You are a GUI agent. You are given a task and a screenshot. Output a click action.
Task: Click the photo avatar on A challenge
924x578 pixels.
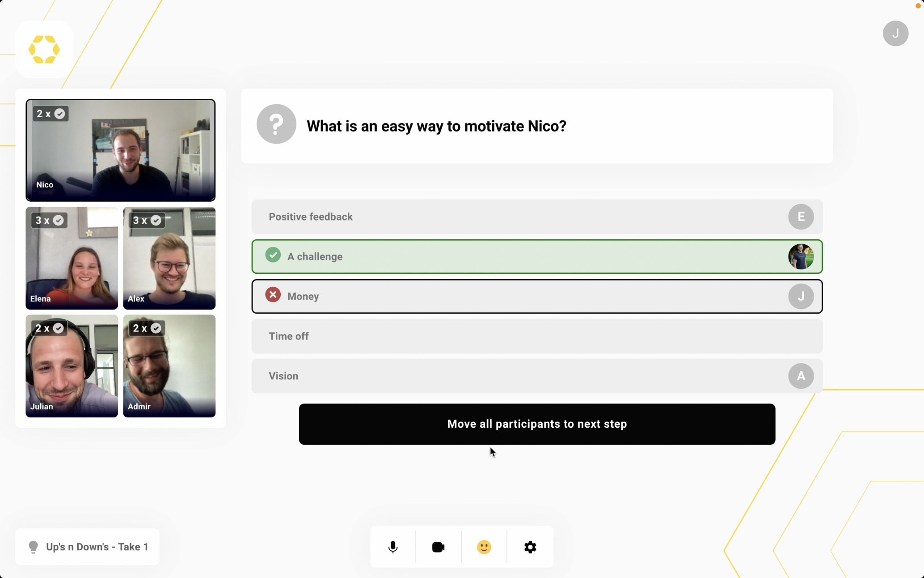pos(801,257)
